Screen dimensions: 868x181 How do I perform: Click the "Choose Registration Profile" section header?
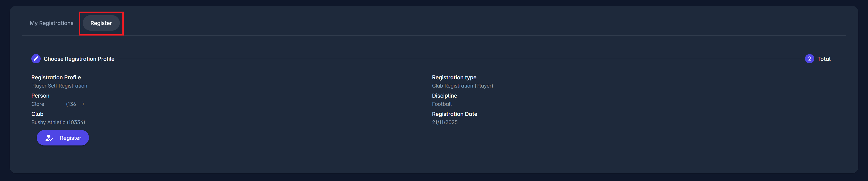pos(79,59)
